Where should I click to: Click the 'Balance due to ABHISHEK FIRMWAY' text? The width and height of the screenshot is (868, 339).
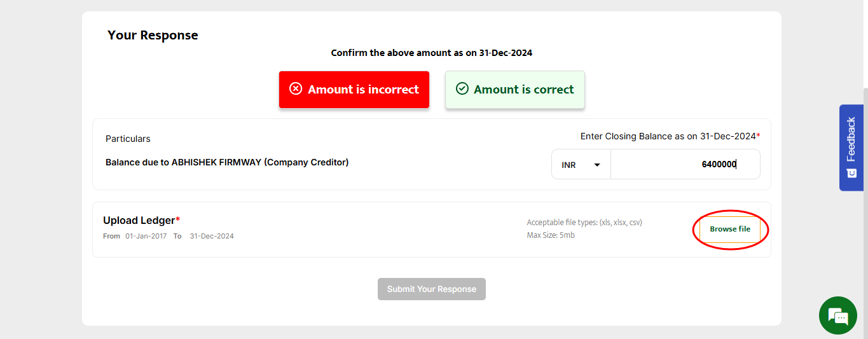(227, 162)
